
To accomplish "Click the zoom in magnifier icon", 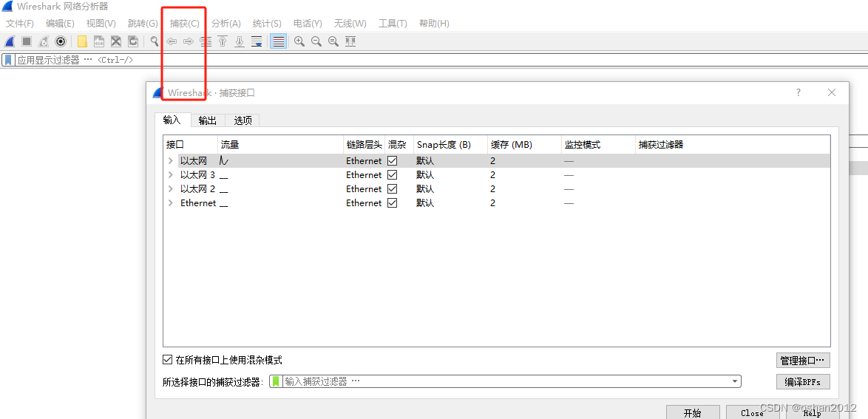I will pyautogui.click(x=299, y=41).
